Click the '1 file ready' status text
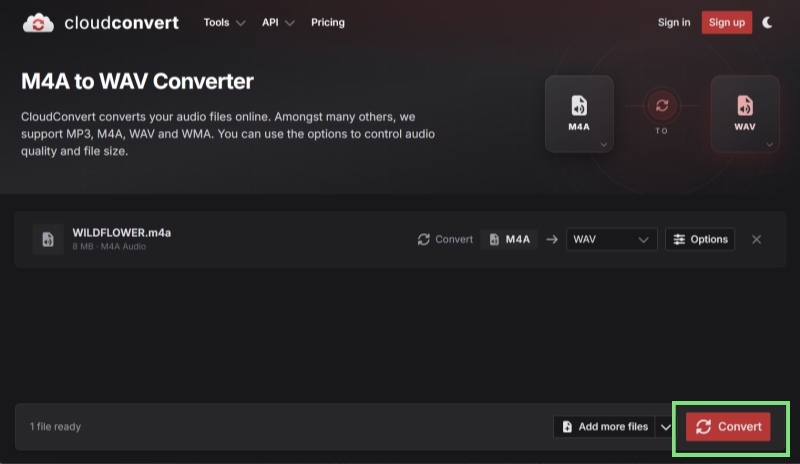 click(55, 427)
